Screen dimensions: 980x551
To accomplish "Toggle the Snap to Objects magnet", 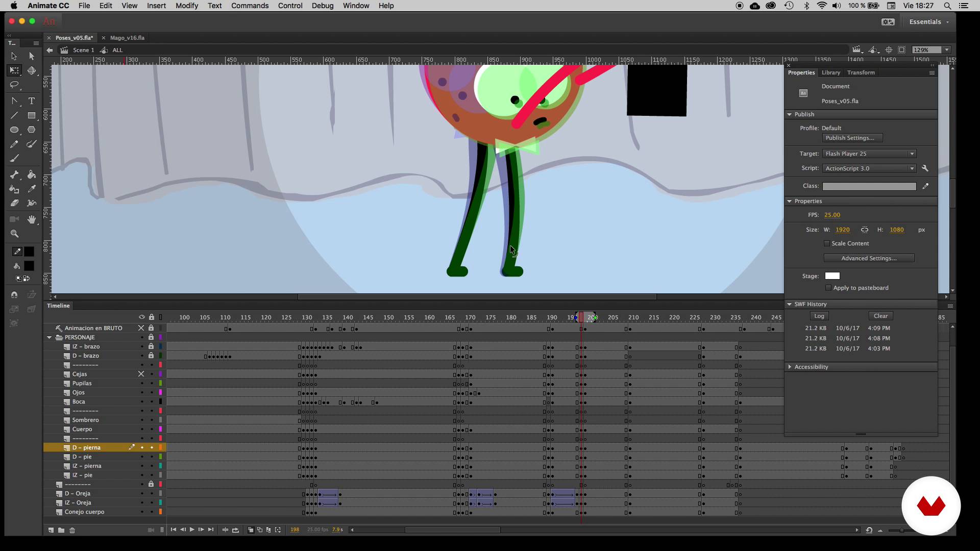I will pyautogui.click(x=14, y=295).
